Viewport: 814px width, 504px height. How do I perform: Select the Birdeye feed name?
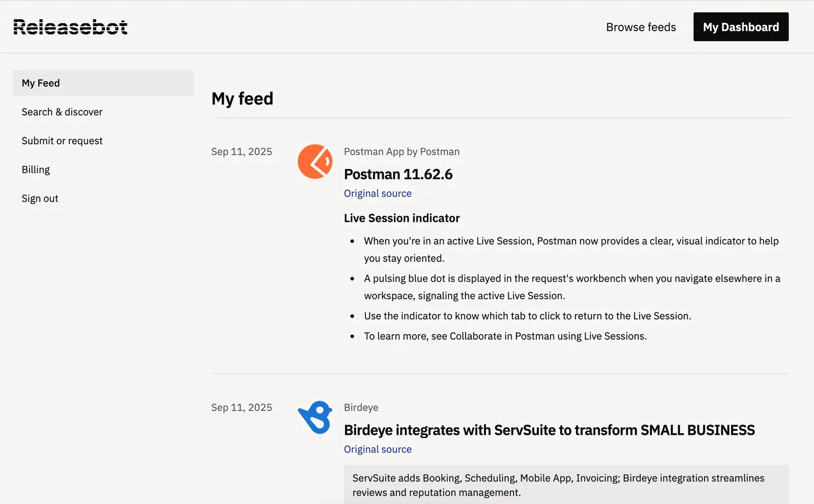pyautogui.click(x=361, y=407)
